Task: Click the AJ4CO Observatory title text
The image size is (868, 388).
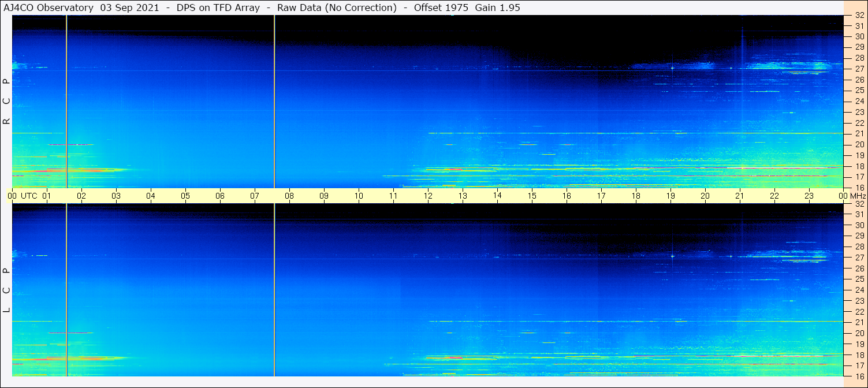Action: (x=48, y=8)
